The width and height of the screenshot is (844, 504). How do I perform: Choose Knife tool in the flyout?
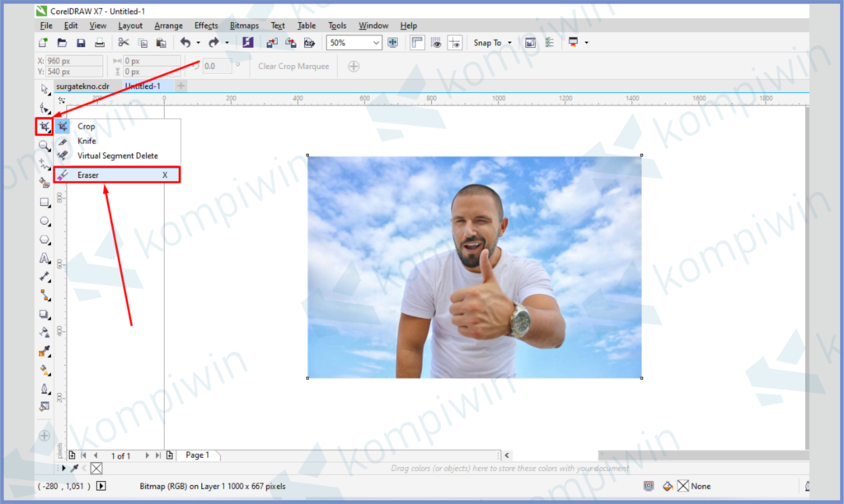pyautogui.click(x=87, y=141)
